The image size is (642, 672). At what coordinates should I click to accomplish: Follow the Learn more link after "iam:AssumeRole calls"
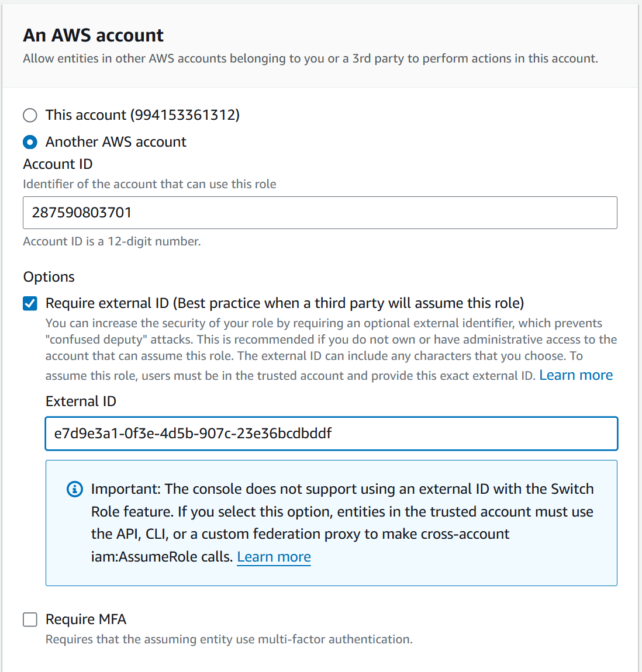pyautogui.click(x=274, y=557)
